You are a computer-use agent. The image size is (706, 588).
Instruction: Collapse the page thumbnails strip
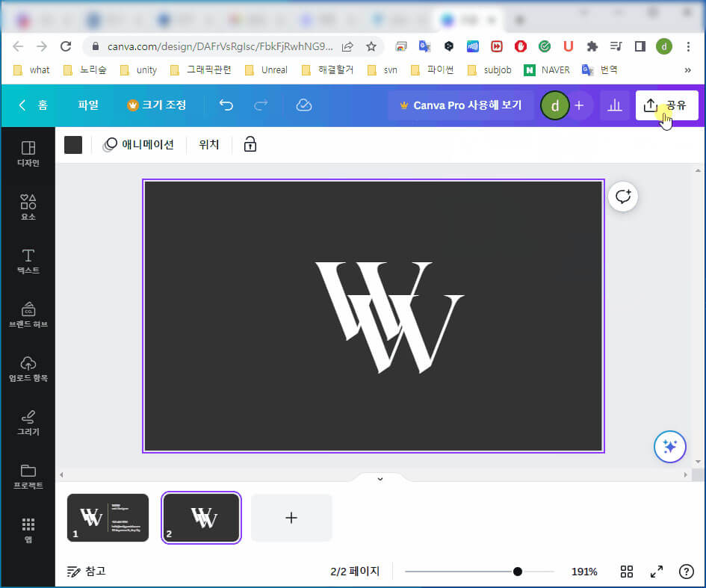[x=380, y=479]
